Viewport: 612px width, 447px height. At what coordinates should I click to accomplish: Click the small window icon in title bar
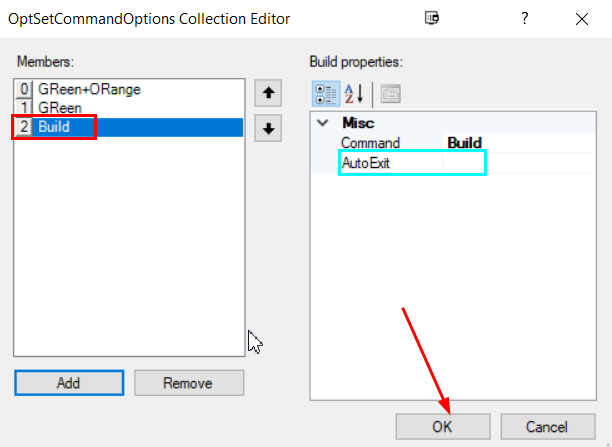pyautogui.click(x=431, y=17)
